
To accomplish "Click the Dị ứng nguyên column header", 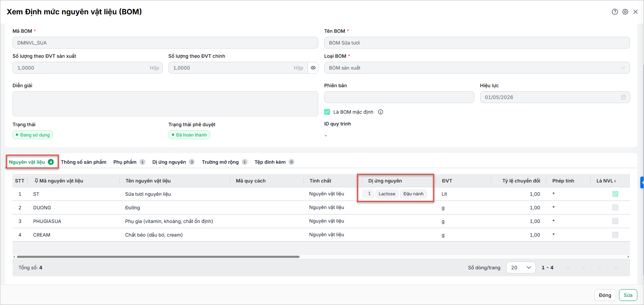I will [400, 181].
